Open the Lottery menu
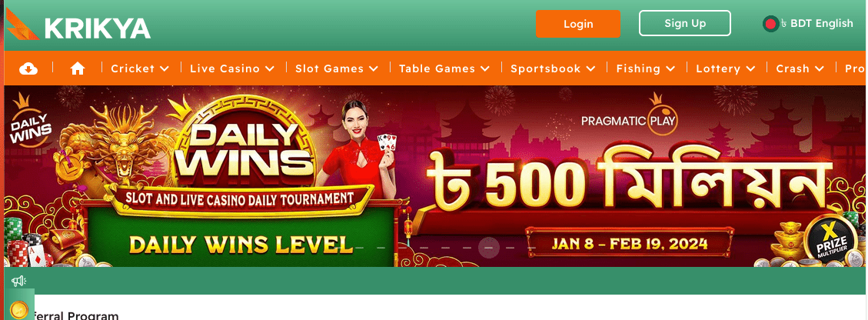 pyautogui.click(x=726, y=68)
